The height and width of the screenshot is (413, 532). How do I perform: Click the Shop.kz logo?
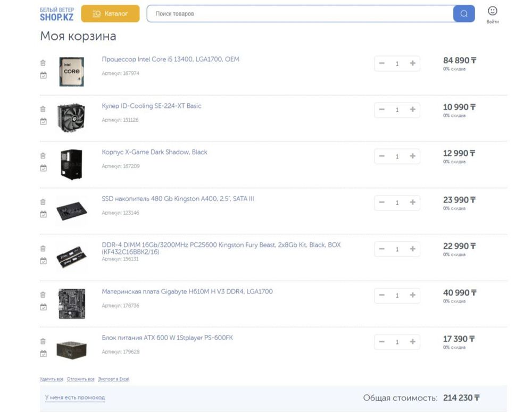click(57, 14)
